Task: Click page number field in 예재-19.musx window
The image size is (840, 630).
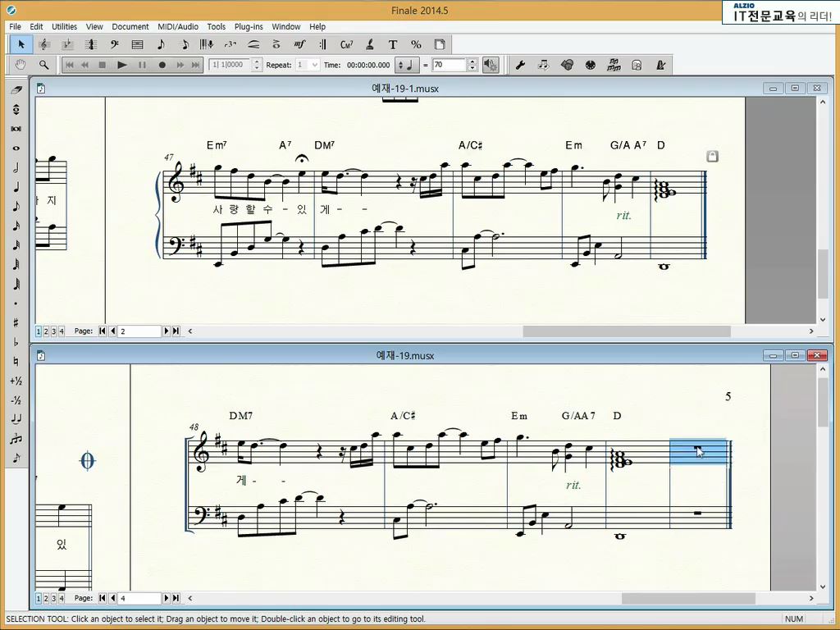Action: click(x=139, y=598)
